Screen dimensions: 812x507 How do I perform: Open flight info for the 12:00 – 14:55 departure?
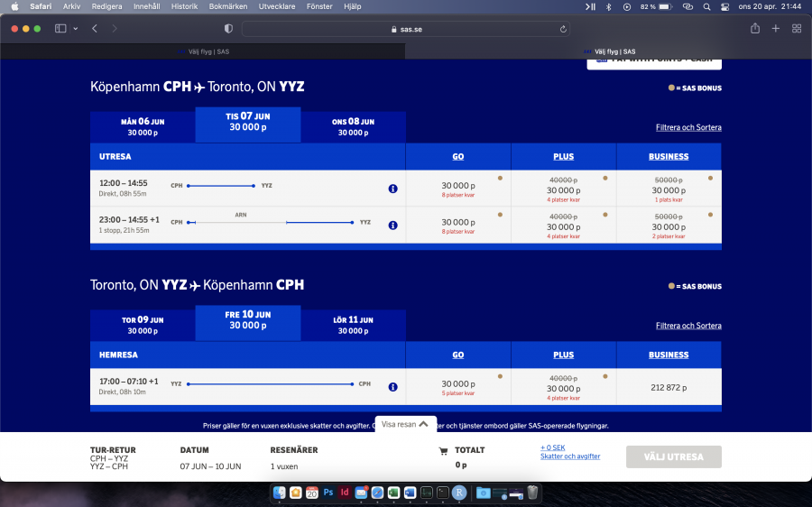pos(393,189)
